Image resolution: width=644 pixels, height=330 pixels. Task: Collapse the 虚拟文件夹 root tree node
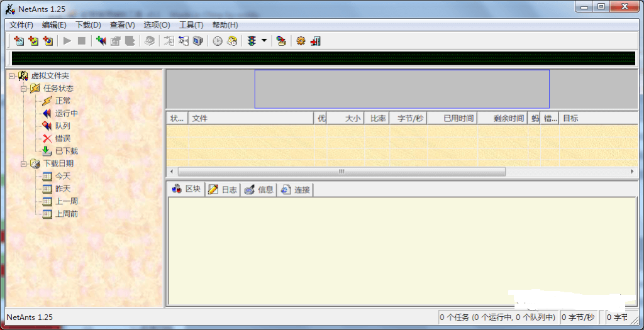pos(11,76)
